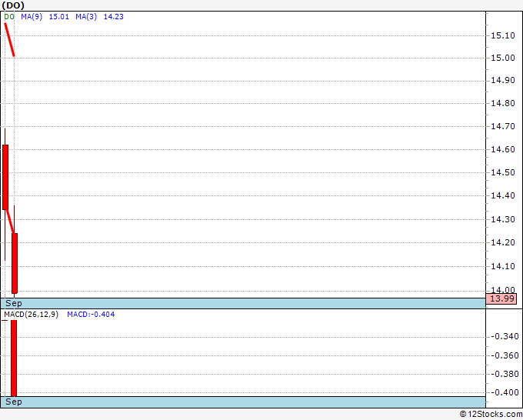Click the 14.90 price axis label
The width and height of the screenshot is (523, 420).
coord(503,81)
